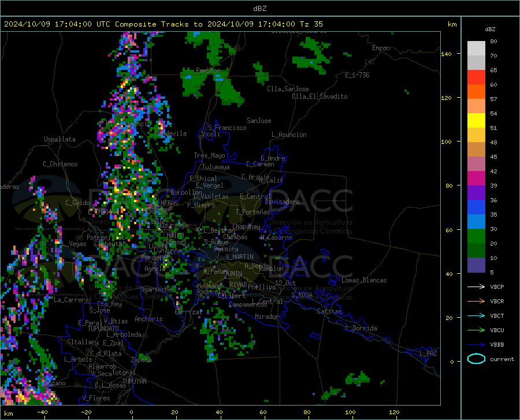Click the cyan VBCT arrow icon
Image resolution: width=520 pixels, height=420 pixels.
point(476,315)
